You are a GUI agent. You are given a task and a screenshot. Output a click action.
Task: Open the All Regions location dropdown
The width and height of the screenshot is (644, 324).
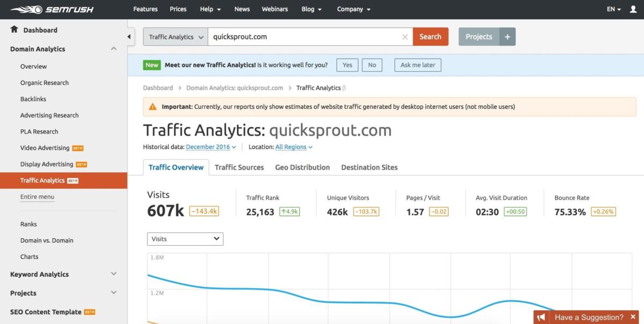click(x=294, y=147)
